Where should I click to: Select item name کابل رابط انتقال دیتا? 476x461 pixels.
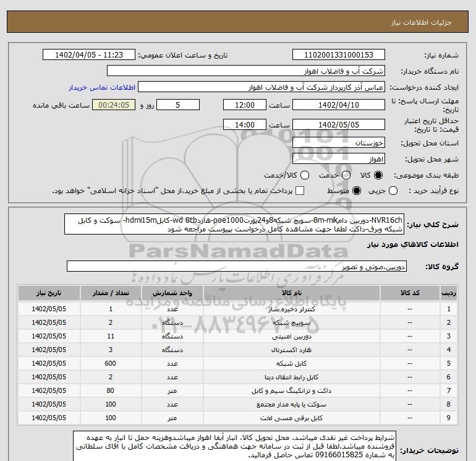(x=291, y=377)
